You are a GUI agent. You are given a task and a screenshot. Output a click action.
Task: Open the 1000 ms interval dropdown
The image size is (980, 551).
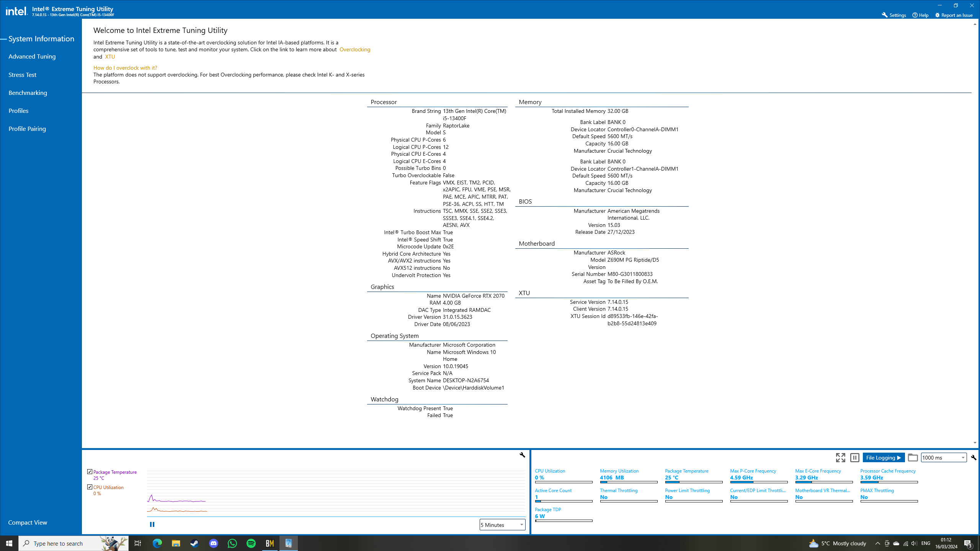(x=944, y=458)
